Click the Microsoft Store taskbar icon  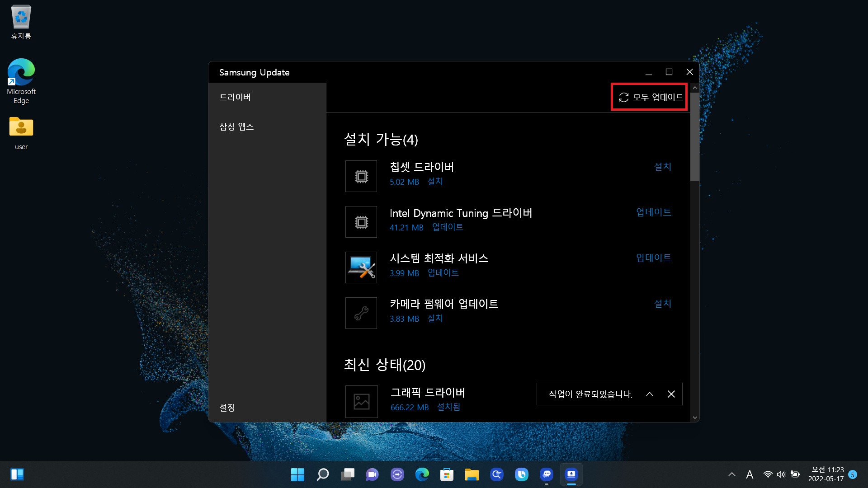pyautogui.click(x=447, y=474)
